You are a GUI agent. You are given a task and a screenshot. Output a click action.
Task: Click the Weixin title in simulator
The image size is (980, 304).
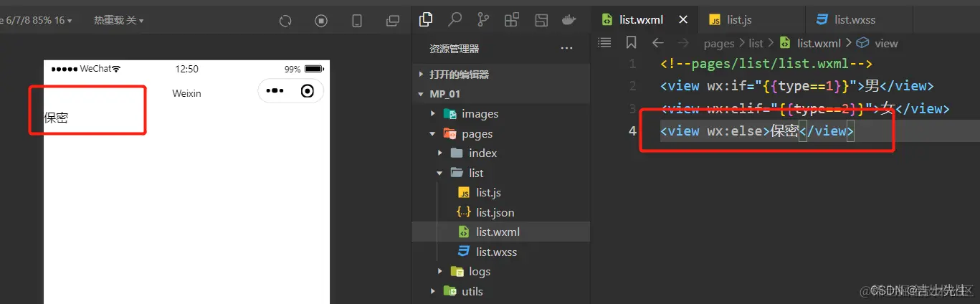[x=186, y=93]
